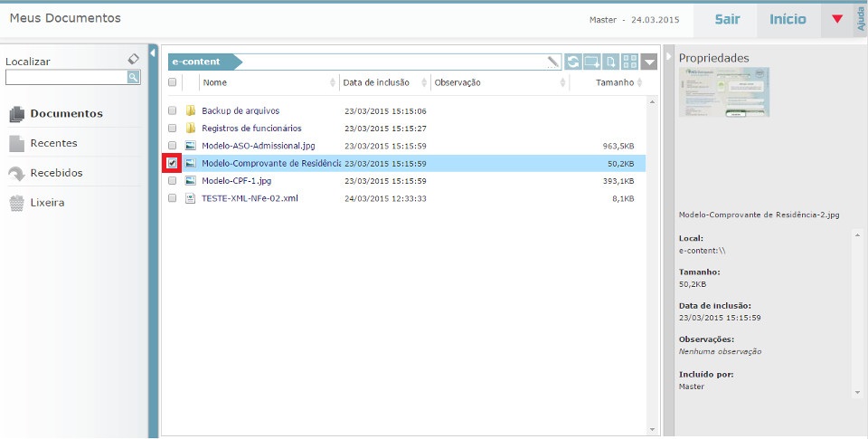868x439 pixels.
Task: Click the search magnifier icon under Localizar
Action: click(133, 78)
